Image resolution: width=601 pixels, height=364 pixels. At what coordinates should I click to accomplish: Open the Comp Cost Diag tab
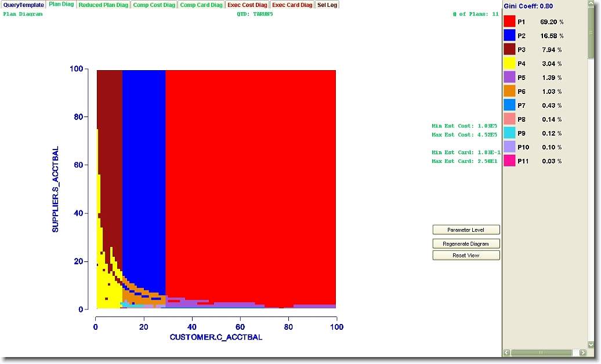pyautogui.click(x=154, y=5)
